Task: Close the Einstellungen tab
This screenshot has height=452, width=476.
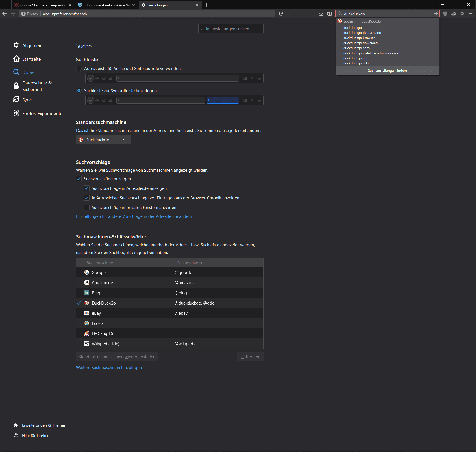Action: pyautogui.click(x=197, y=5)
